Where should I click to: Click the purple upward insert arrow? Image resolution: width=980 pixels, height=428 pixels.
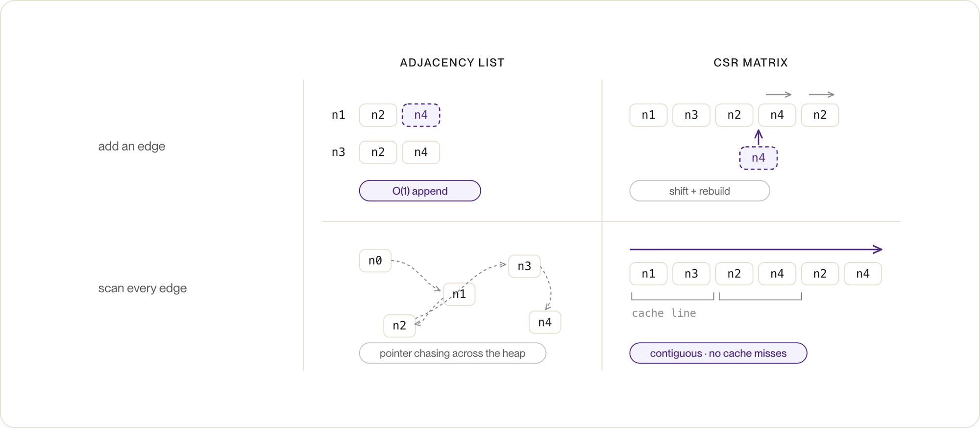(759, 137)
